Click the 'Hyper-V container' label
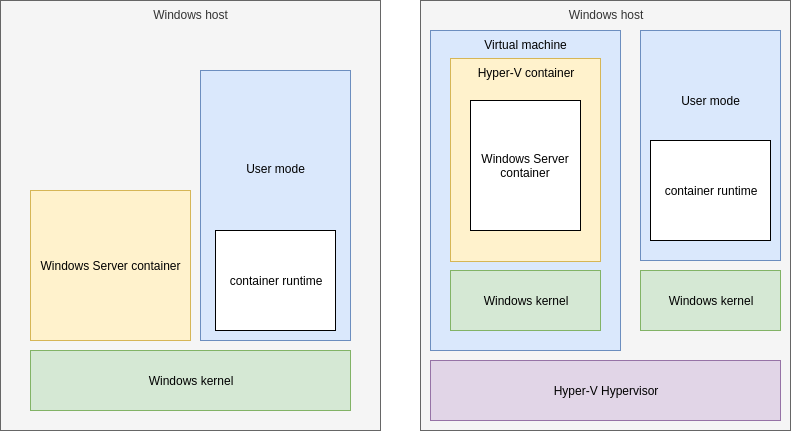Viewport: 791px width, 431px height. [x=526, y=73]
